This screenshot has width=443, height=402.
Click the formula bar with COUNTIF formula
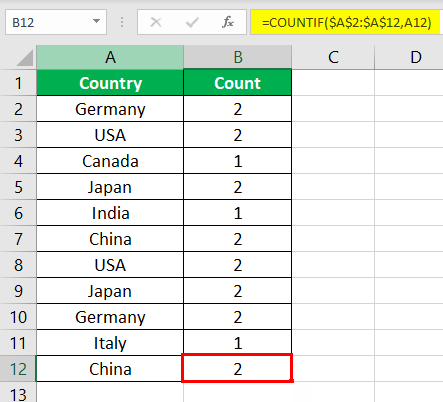tap(347, 22)
